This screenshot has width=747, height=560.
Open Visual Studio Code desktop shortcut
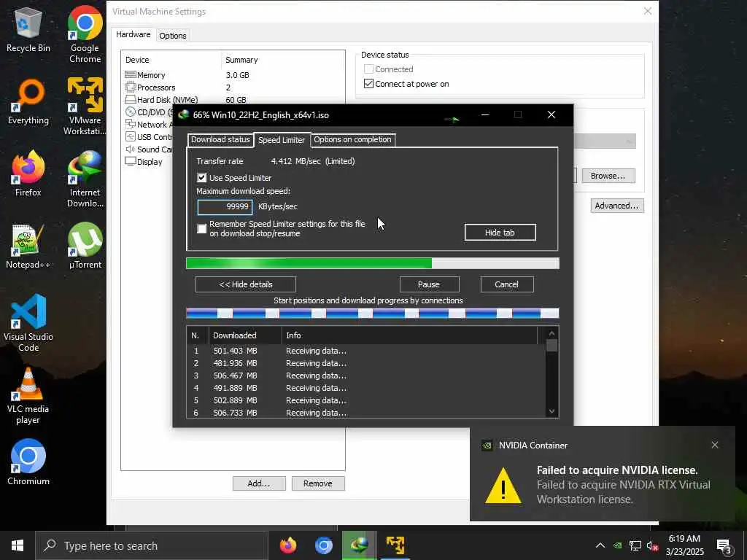coord(28,323)
